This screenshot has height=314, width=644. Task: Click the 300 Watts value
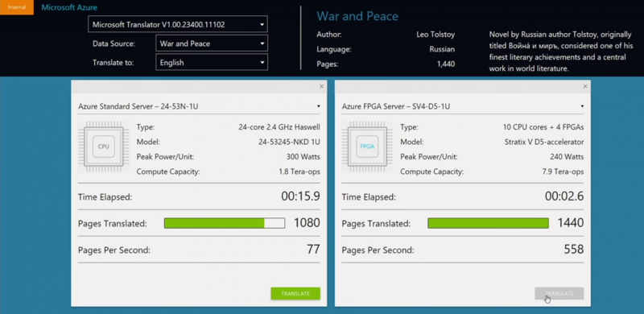click(303, 156)
